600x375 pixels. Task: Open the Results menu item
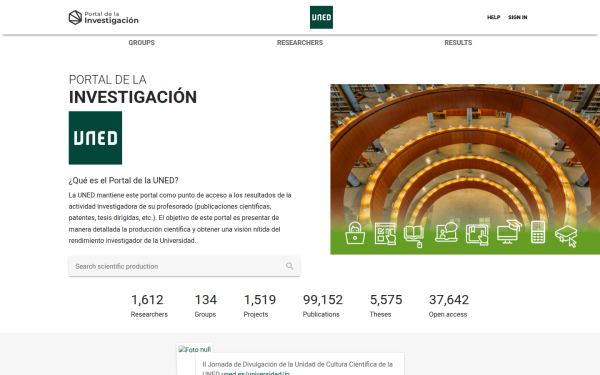tap(458, 42)
